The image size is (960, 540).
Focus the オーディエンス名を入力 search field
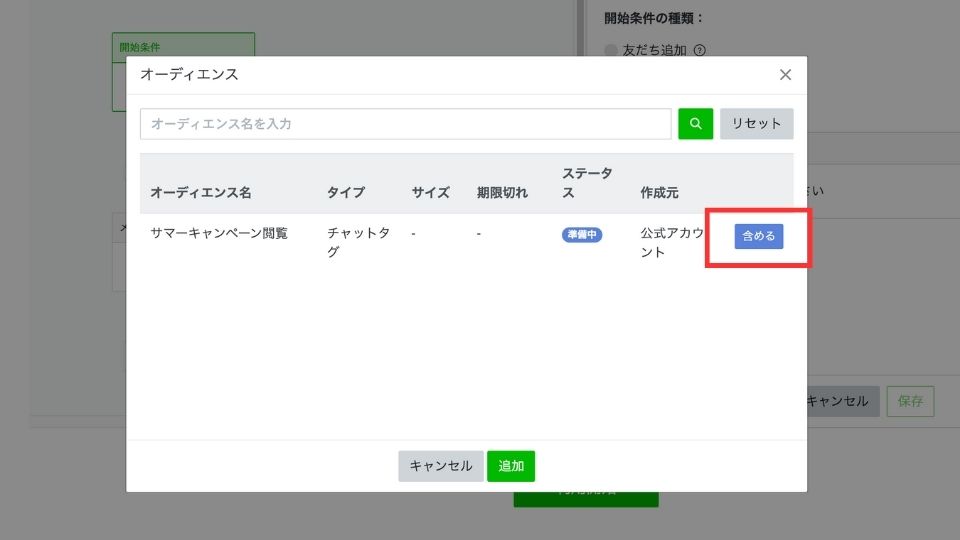click(405, 124)
